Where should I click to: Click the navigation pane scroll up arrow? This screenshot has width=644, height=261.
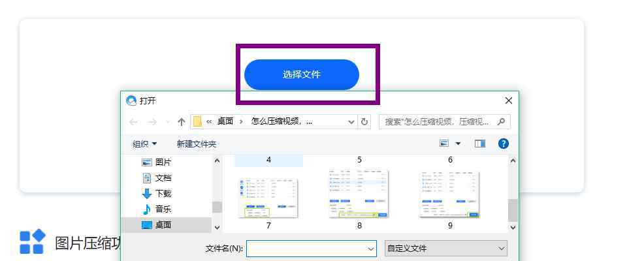(x=217, y=161)
